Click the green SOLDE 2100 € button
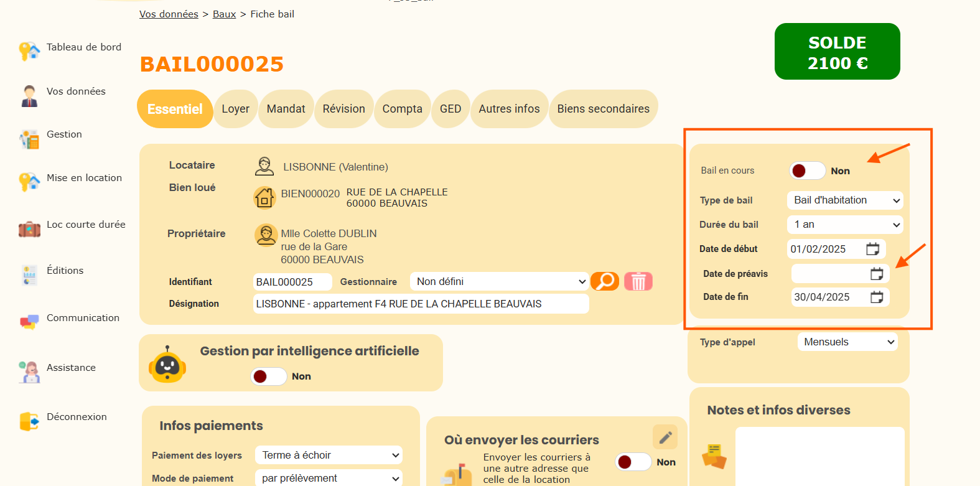 tap(837, 52)
